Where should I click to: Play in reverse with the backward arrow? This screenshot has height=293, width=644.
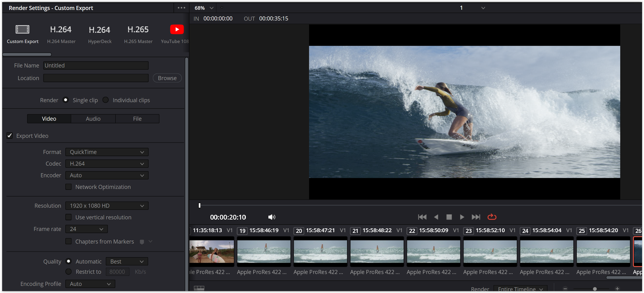tap(436, 217)
